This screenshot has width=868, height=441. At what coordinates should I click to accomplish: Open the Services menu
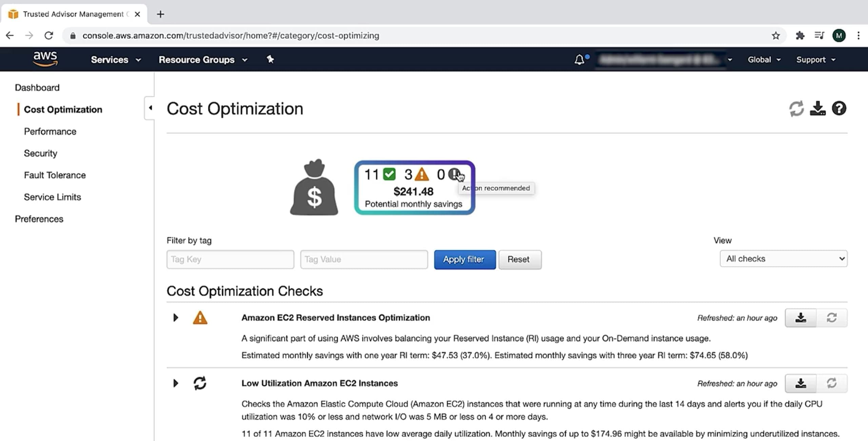pyautogui.click(x=115, y=60)
